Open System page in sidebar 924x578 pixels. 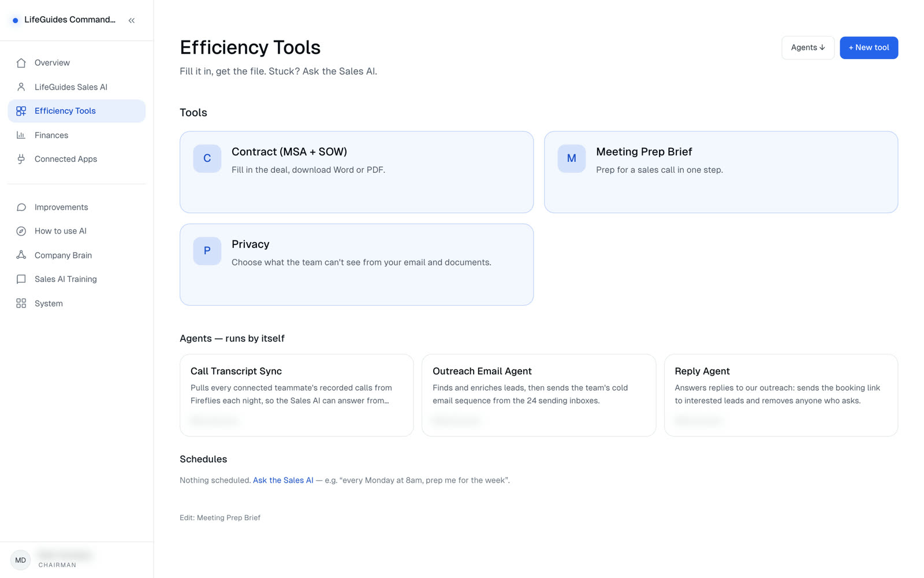[x=76, y=303]
